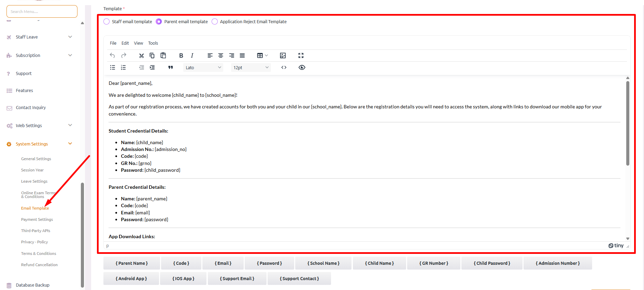This screenshot has width=644, height=290.
Task: Go to Payment Settings in the sidebar
Action: point(37,219)
